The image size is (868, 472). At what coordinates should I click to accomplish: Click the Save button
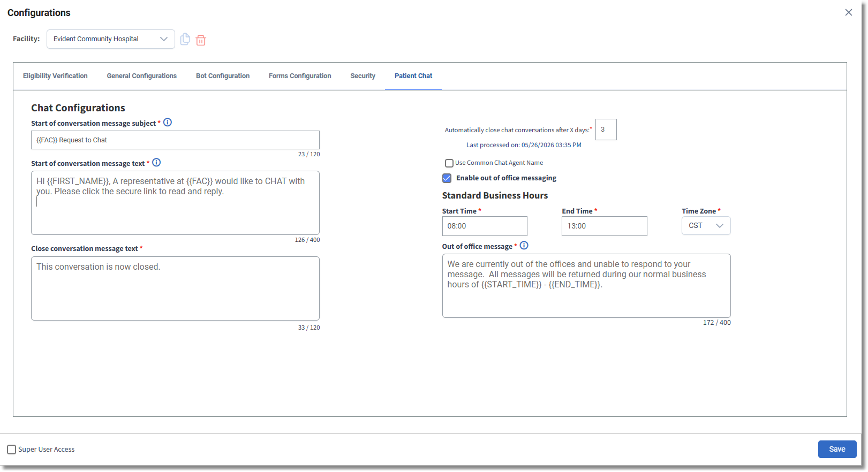pyautogui.click(x=837, y=449)
